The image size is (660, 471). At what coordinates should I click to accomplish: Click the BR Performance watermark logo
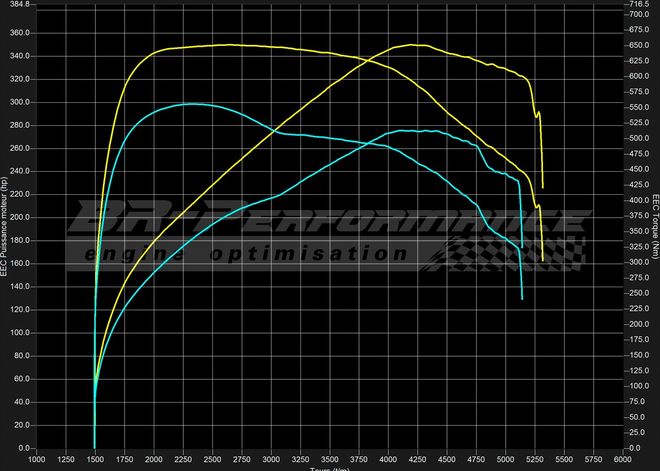[x=328, y=222]
